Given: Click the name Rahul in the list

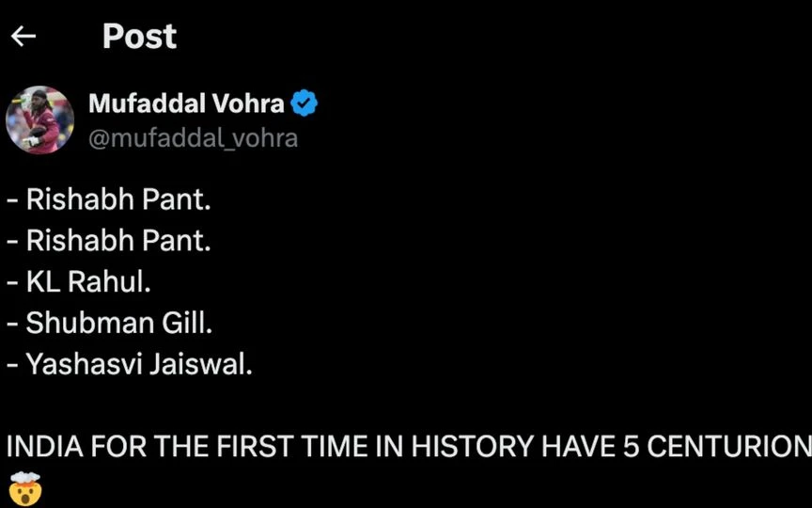Looking at the screenshot, I should 109,281.
